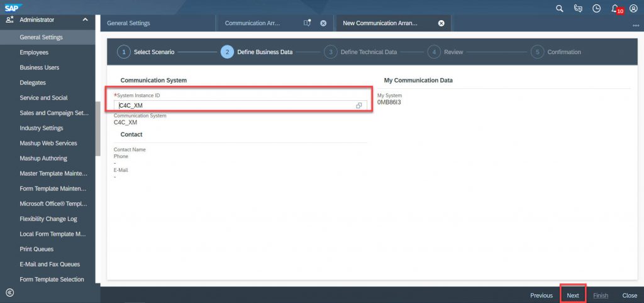Collapse the Administrator menu chevron
This screenshot has height=303, width=644.
(85, 20)
